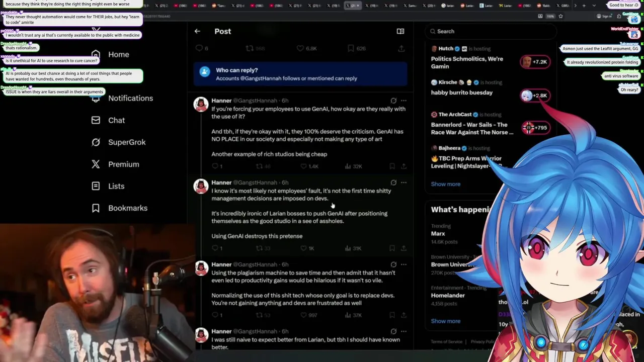Go to Home in the sidebar

(x=110, y=54)
